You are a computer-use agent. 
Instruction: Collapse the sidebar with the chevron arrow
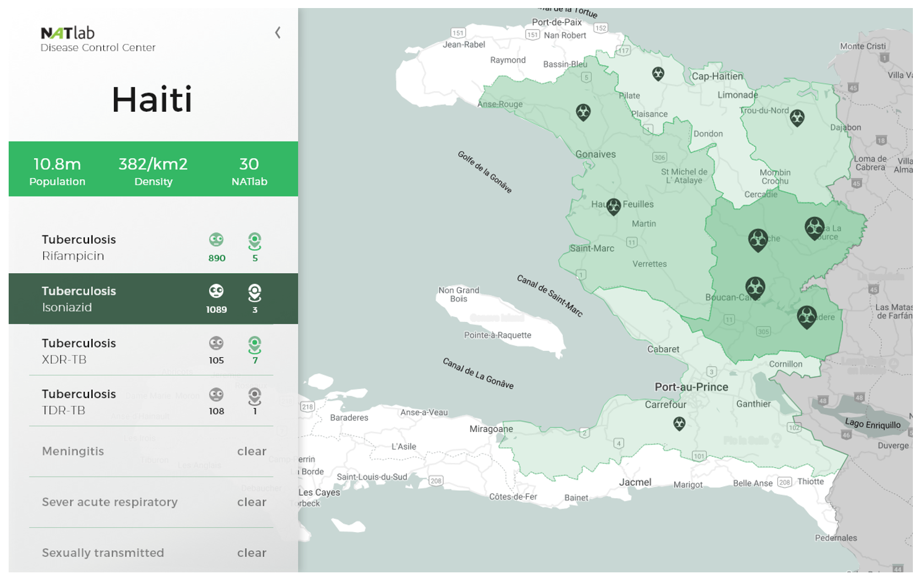click(278, 33)
